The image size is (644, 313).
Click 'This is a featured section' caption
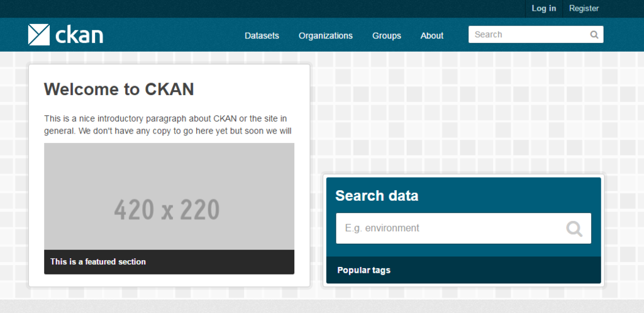[x=97, y=261]
